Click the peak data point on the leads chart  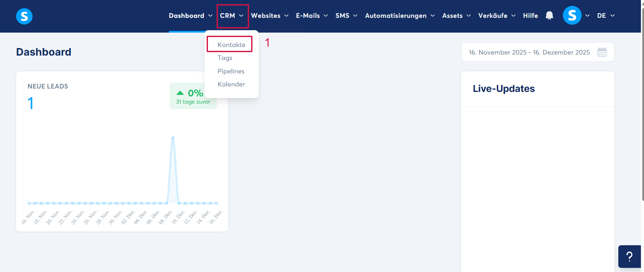pyautogui.click(x=173, y=138)
